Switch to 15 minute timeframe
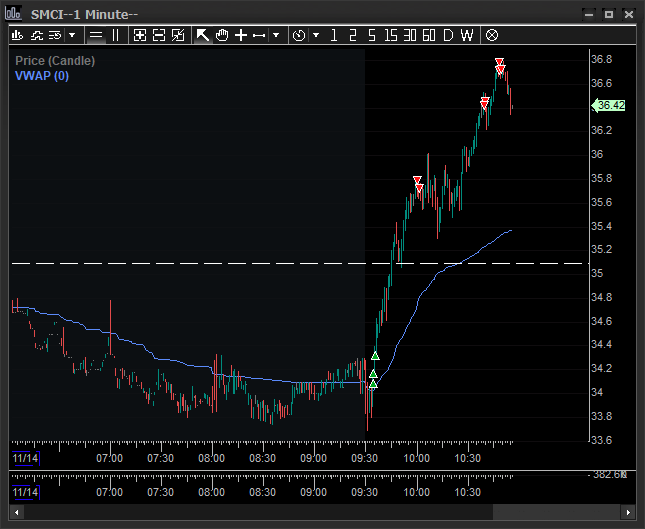The image size is (645, 529). (x=390, y=35)
